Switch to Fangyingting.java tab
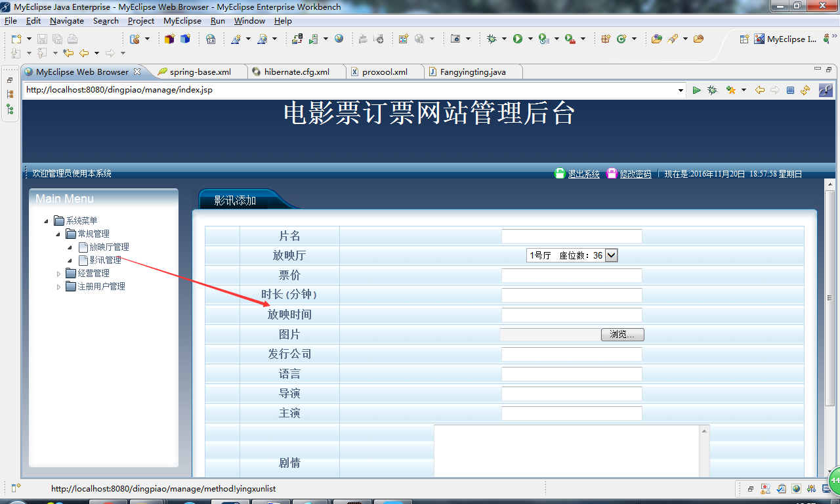 click(472, 72)
